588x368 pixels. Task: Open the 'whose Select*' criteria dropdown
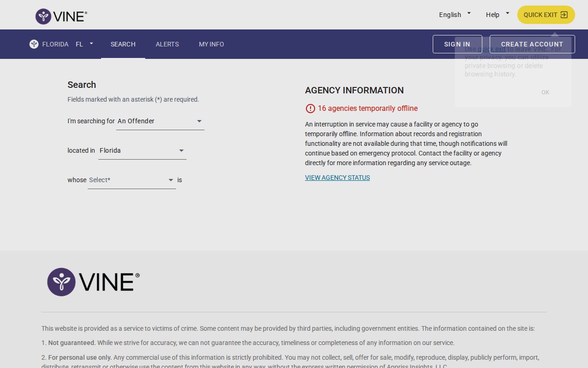pyautogui.click(x=132, y=180)
